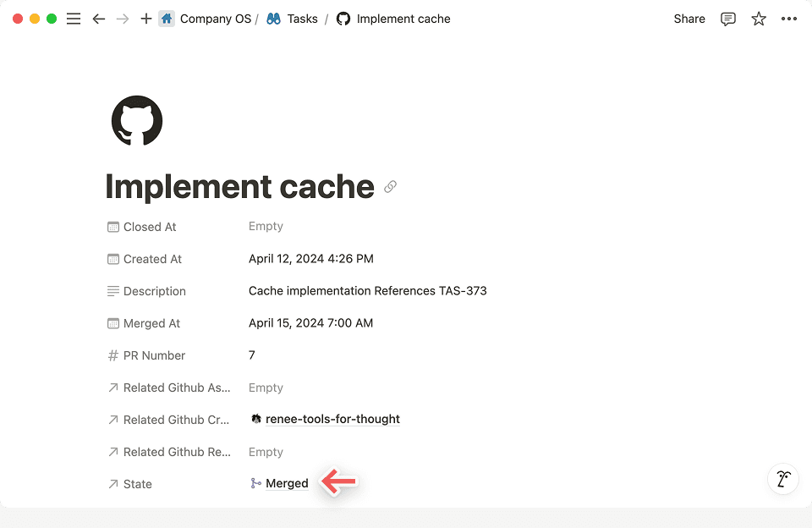Click the git merge icon beside Merged
Viewport: 812px width, 528px height.
(255, 482)
